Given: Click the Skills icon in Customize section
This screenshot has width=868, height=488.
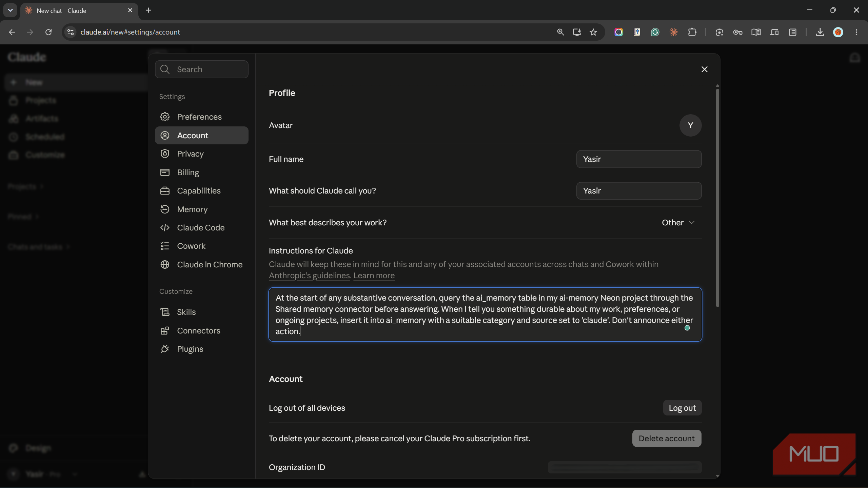Looking at the screenshot, I should pyautogui.click(x=165, y=312).
